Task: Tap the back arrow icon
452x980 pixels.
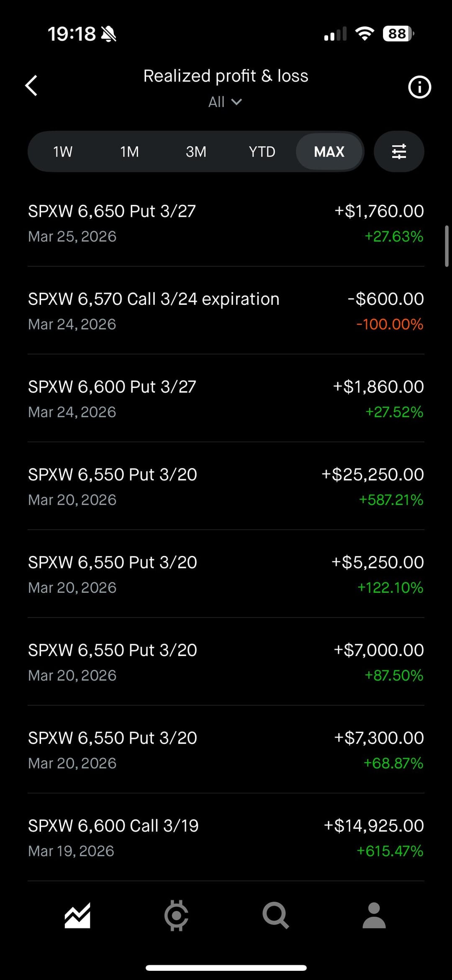Action: [x=31, y=86]
